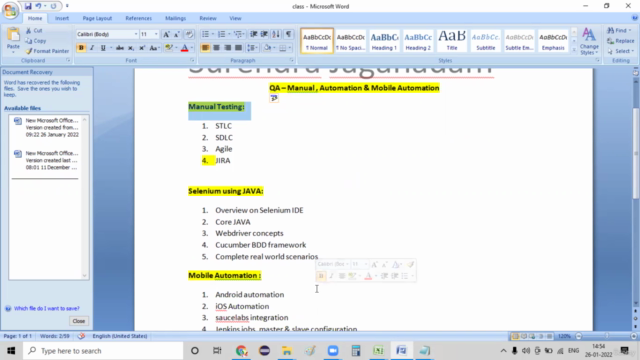This screenshot has height=360, width=640.
Task: Open the multilevel list dropdown
Action: [239, 34]
